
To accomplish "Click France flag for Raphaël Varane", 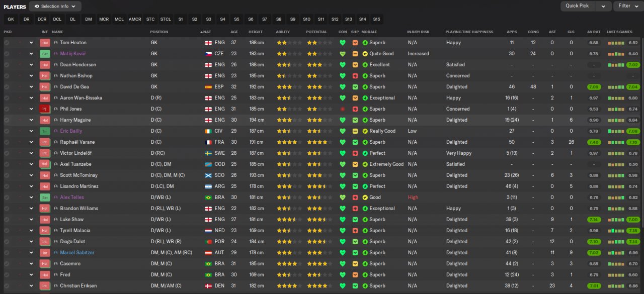I will [208, 142].
